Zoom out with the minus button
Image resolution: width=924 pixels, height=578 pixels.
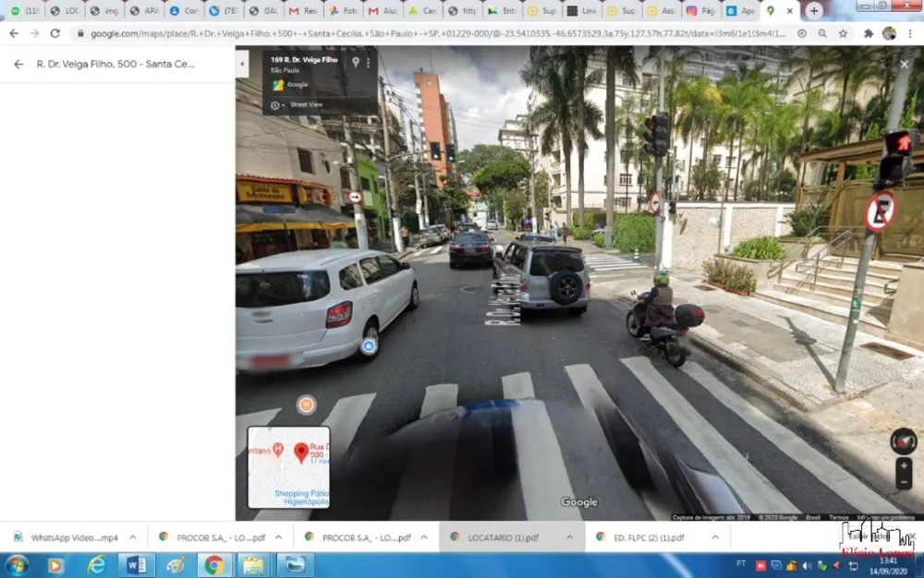[904, 481]
